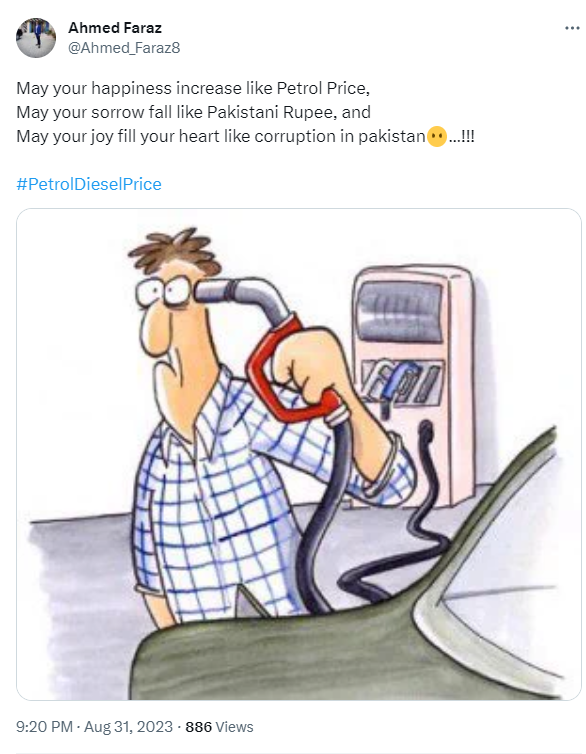Viewport: 586px width, 754px height.
Task: Click the Aug 31, 2023 date
Action: (128, 727)
